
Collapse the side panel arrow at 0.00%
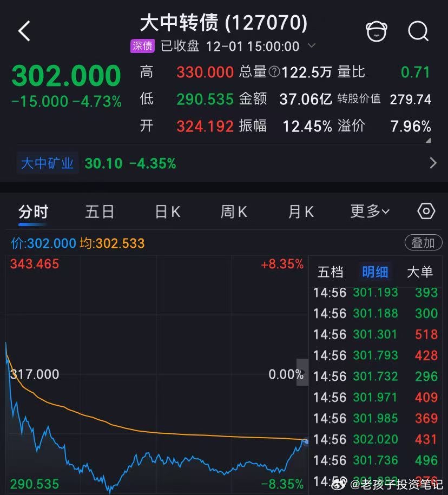(302, 372)
